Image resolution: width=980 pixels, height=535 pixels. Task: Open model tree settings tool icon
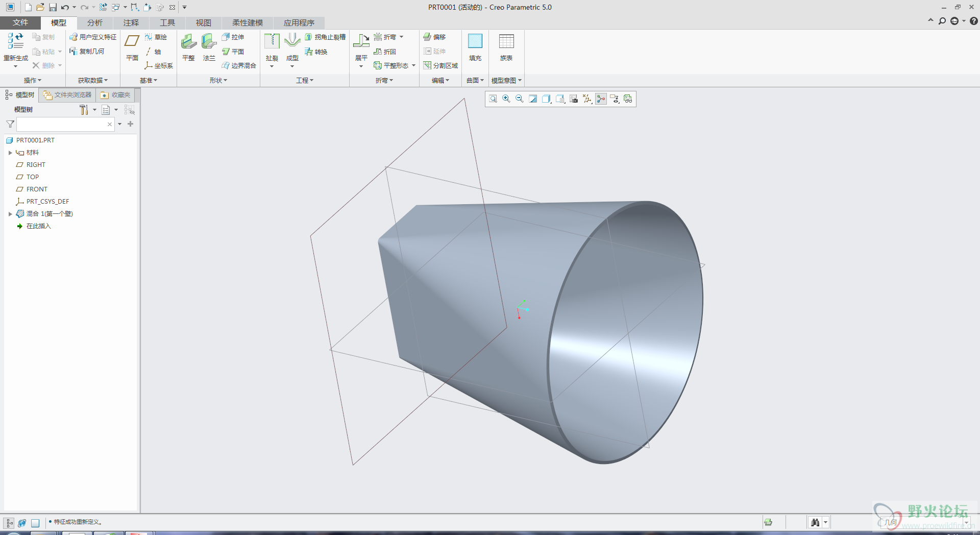click(x=84, y=110)
